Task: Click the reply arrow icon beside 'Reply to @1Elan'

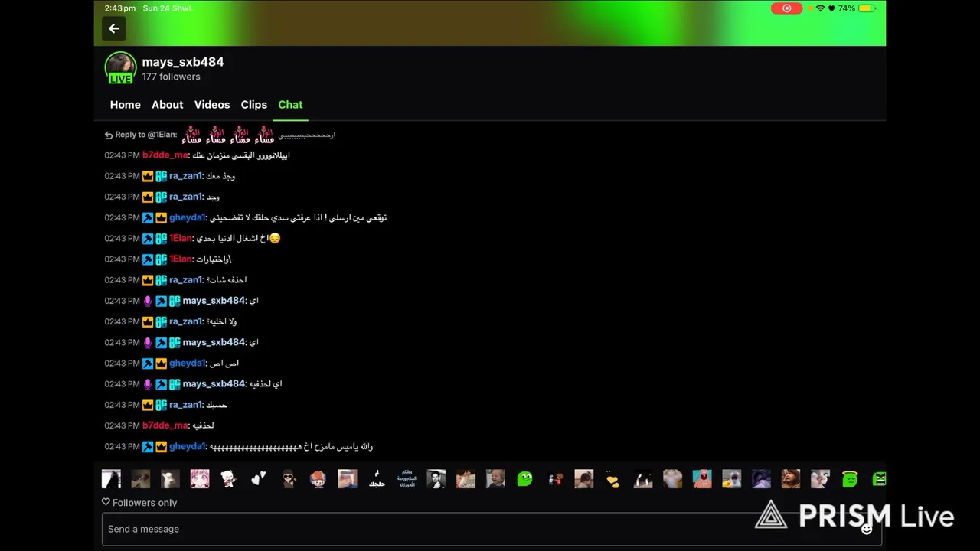Action: pos(109,135)
